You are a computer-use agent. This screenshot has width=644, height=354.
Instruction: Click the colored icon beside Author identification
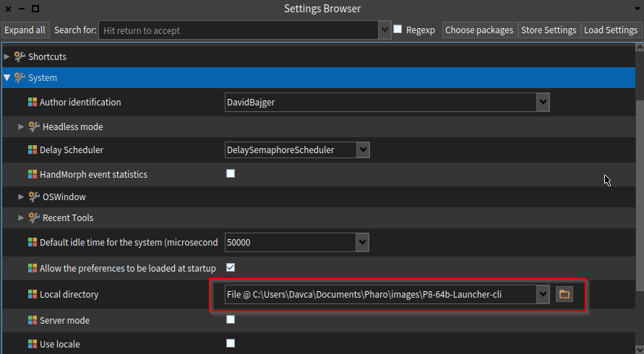tap(32, 103)
